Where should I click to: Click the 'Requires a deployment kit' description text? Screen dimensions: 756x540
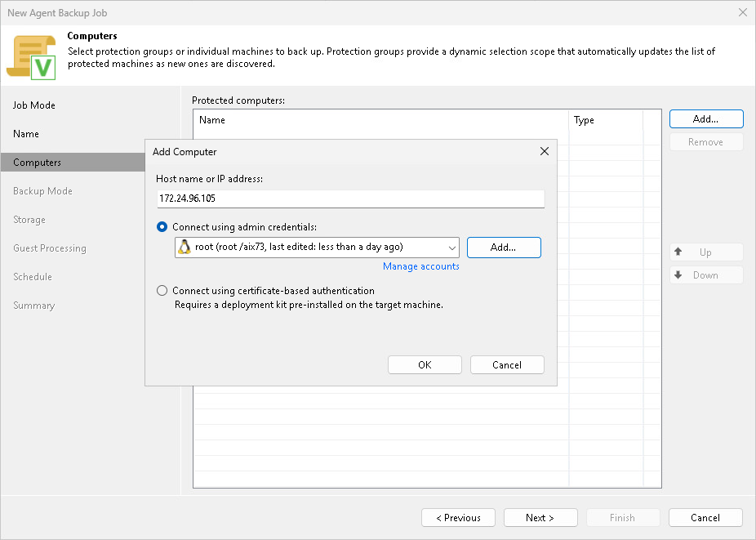tap(309, 305)
